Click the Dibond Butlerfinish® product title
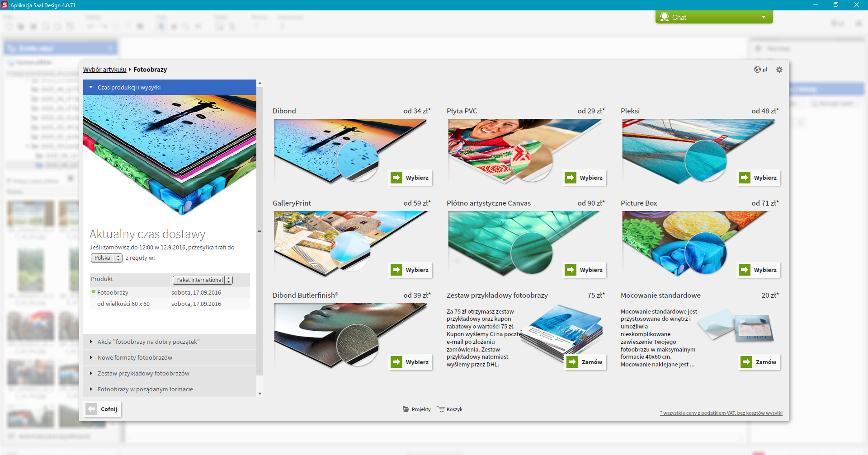The image size is (868, 455). click(x=305, y=295)
